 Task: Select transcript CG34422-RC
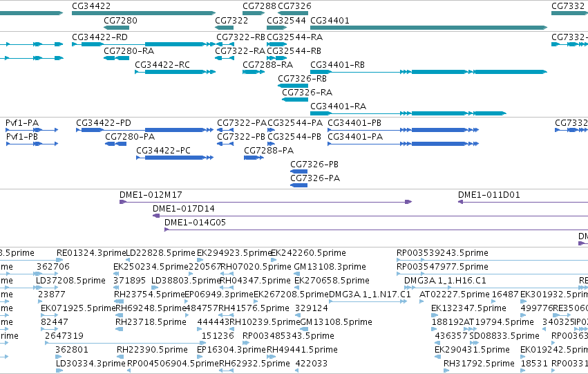coord(162,65)
